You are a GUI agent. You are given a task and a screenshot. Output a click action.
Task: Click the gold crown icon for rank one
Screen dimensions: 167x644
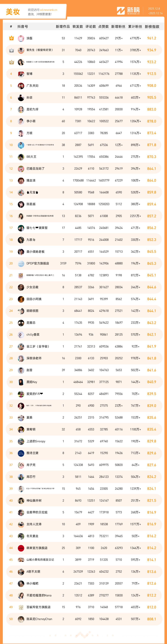(11, 38)
